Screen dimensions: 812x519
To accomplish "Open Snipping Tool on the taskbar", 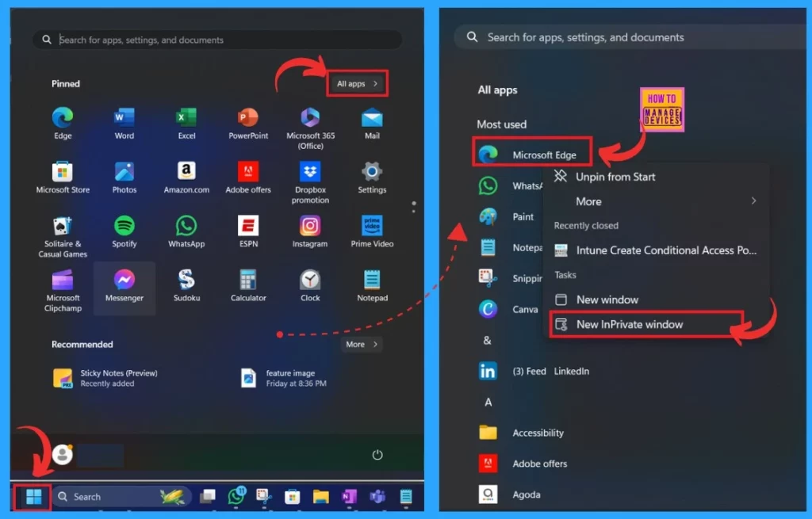I will point(264,497).
